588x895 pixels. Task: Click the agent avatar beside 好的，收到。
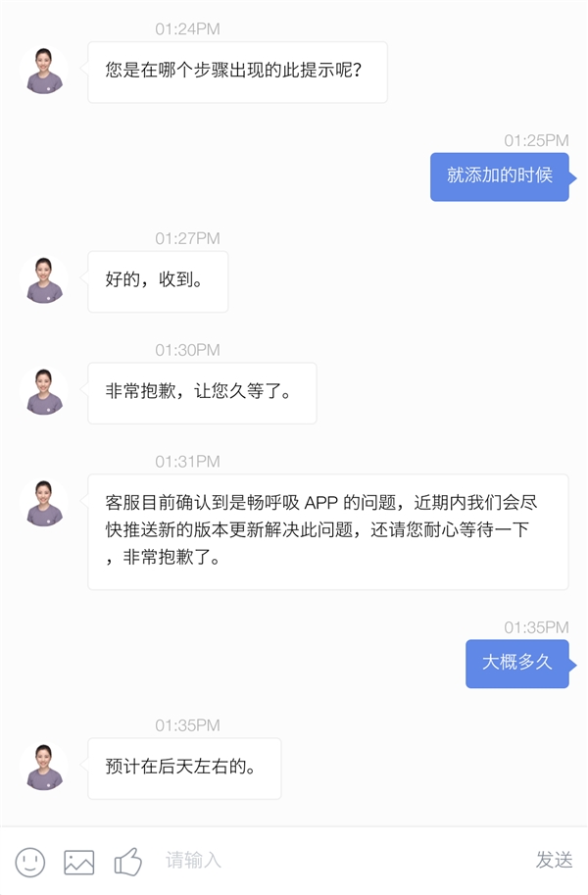pos(43,281)
